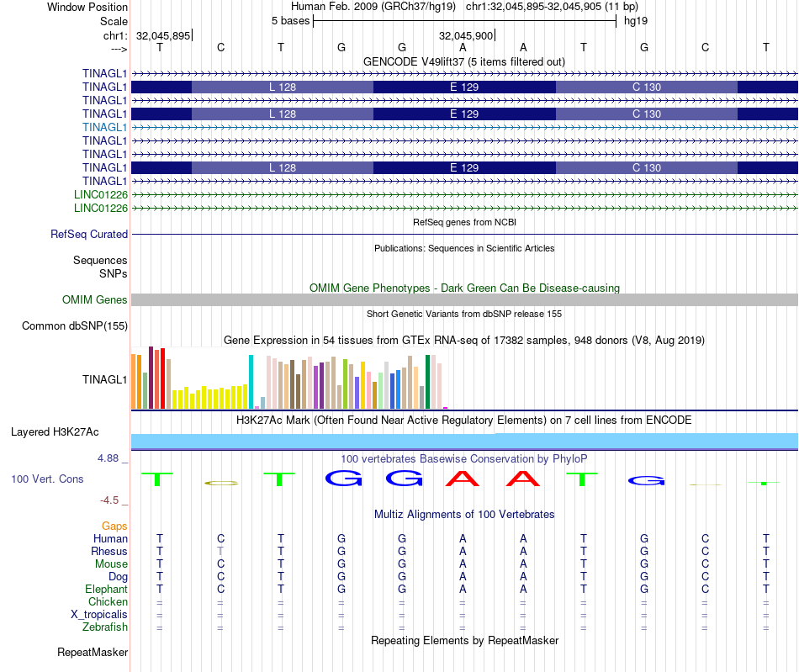Click the red bar in GTEx chart
799x672 pixels.
(162, 378)
